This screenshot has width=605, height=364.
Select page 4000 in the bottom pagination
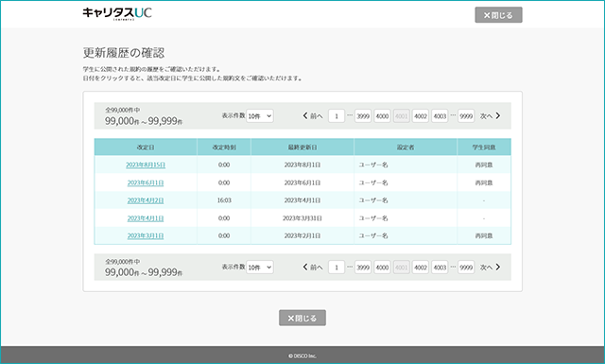382,268
